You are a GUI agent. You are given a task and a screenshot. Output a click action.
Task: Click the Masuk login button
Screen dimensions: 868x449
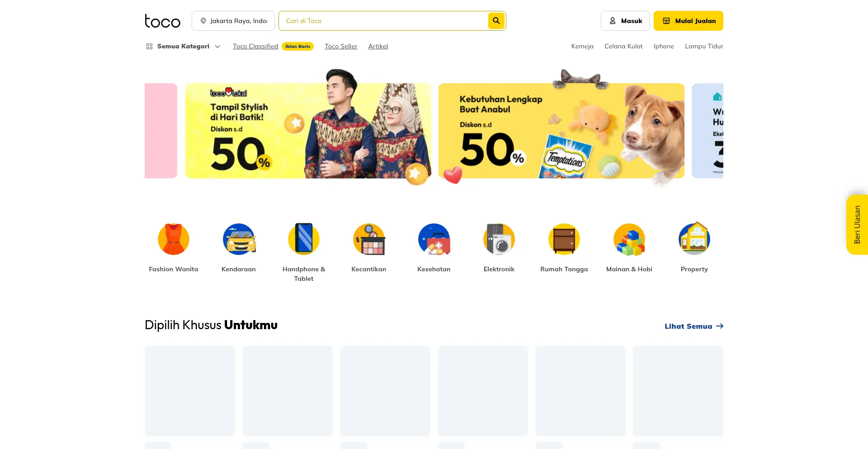[625, 21]
